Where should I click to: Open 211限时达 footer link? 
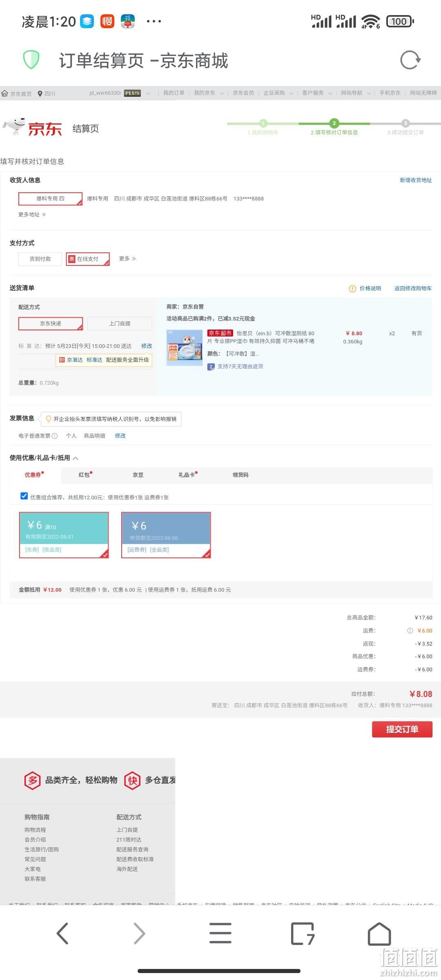(129, 840)
